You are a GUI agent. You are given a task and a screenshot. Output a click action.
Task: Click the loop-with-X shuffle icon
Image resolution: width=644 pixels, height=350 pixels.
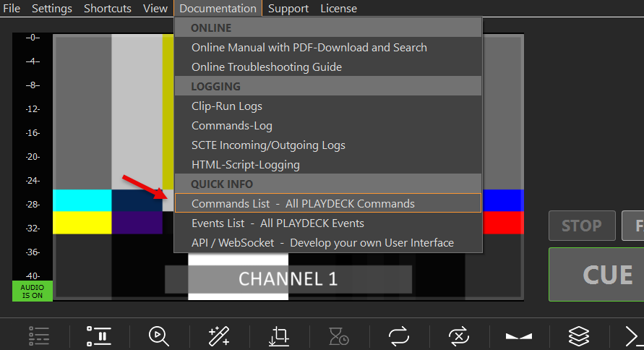pyautogui.click(x=459, y=336)
